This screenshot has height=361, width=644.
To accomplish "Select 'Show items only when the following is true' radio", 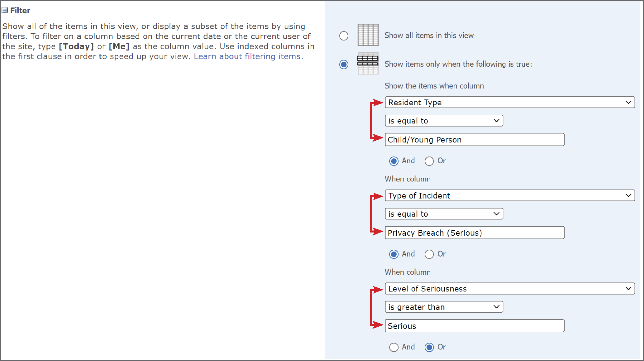I will pyautogui.click(x=344, y=64).
